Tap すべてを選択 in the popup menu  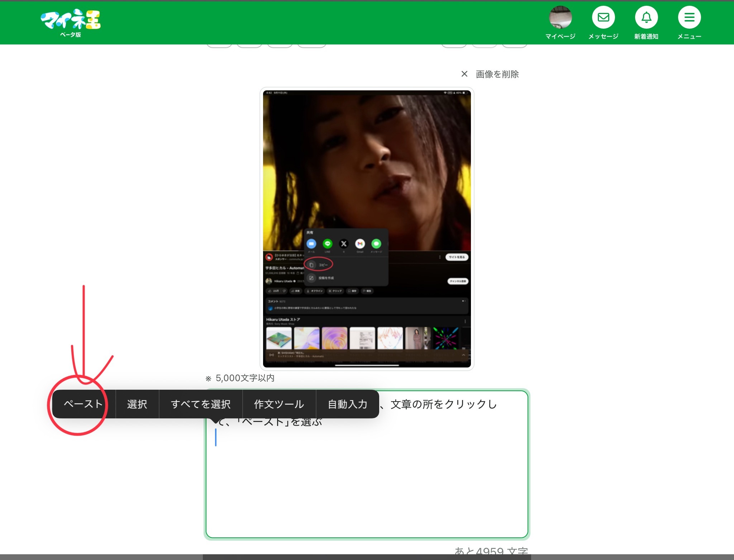click(201, 404)
